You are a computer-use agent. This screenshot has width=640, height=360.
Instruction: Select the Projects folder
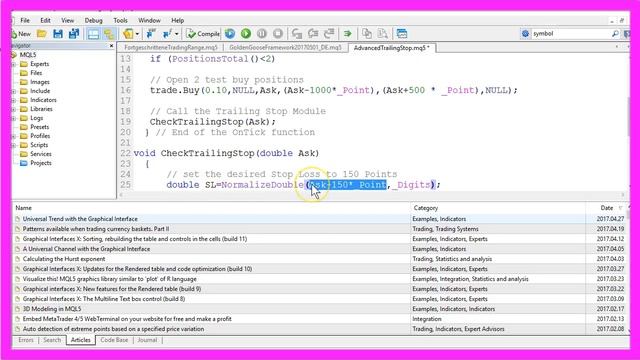pyautogui.click(x=41, y=163)
